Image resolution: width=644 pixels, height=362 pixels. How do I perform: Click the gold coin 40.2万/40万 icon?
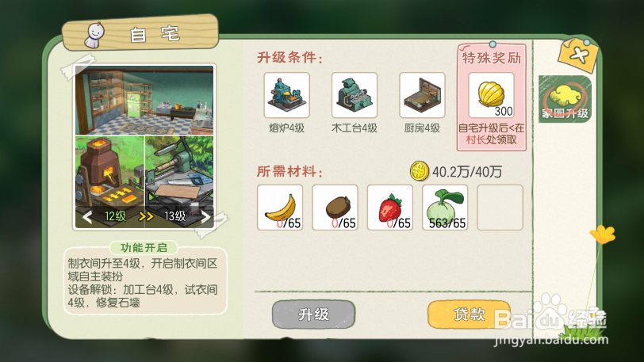[x=419, y=171]
